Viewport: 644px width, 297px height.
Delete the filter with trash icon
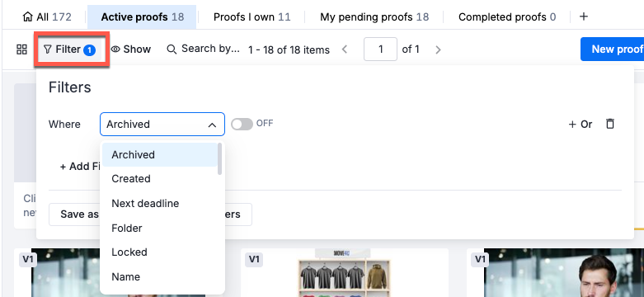[x=610, y=124]
